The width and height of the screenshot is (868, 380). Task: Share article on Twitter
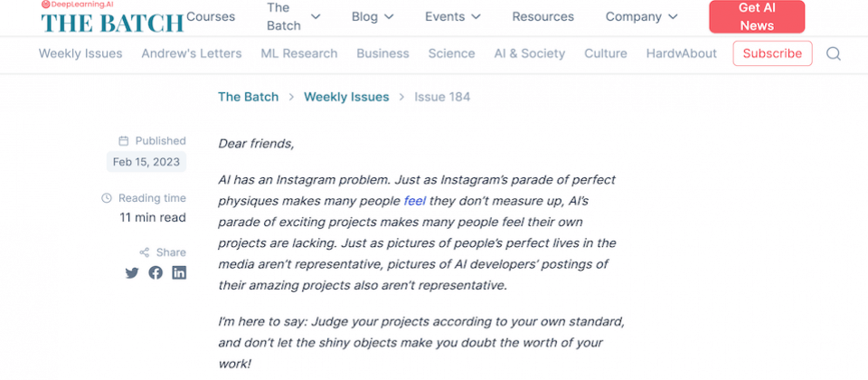coord(132,272)
